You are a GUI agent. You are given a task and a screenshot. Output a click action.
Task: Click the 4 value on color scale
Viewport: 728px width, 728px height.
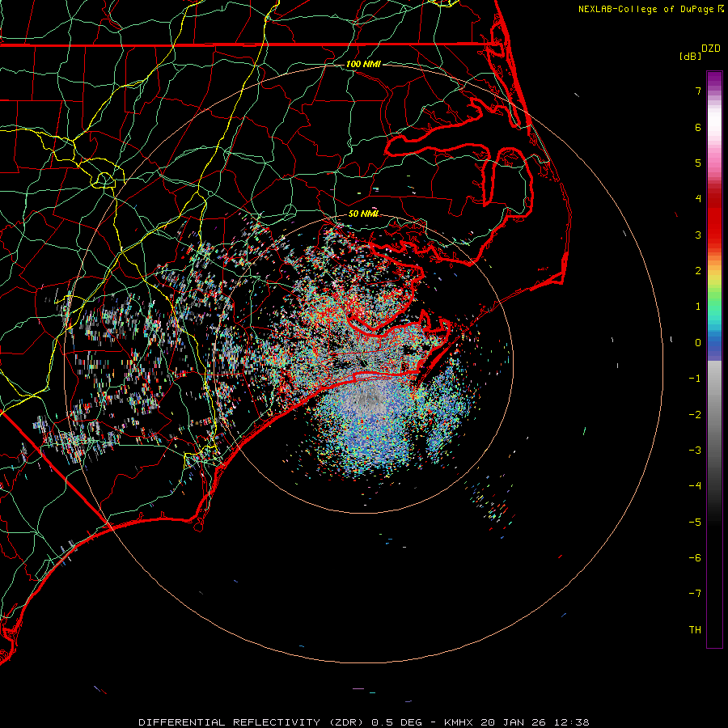click(x=698, y=199)
